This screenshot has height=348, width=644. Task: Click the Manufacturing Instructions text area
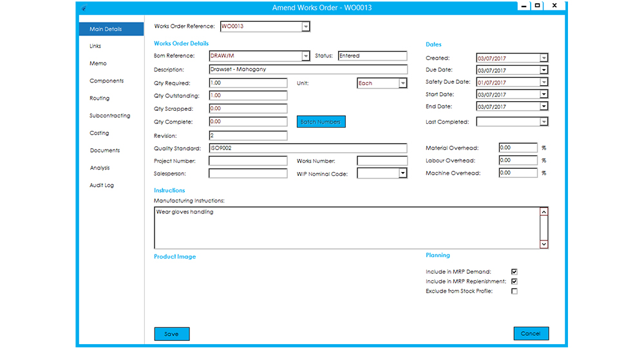coord(347,228)
